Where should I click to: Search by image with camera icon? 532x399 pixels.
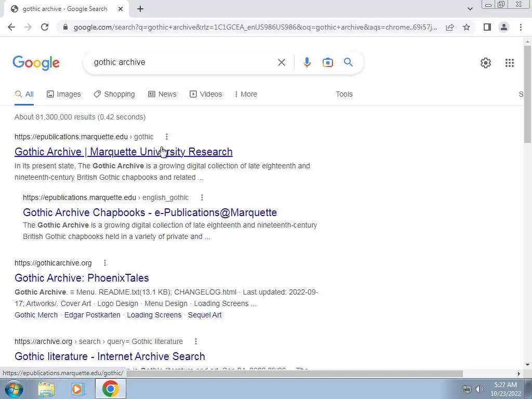point(327,62)
